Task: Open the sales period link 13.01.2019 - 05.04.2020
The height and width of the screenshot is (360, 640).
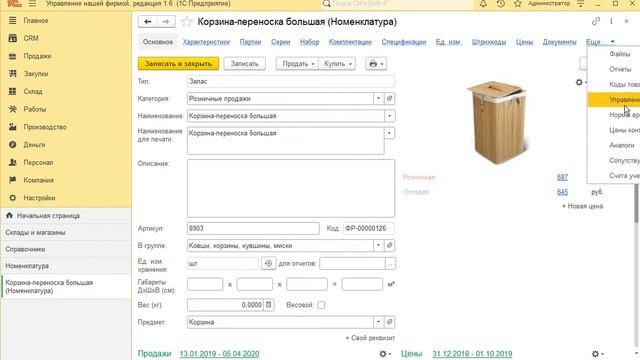Action: coord(219,354)
